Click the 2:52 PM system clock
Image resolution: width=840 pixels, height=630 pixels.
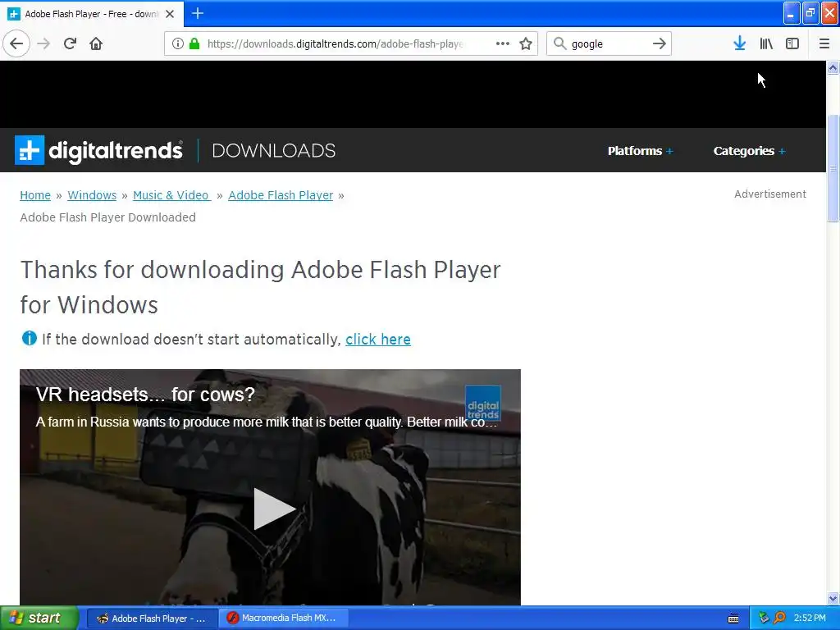810,619
